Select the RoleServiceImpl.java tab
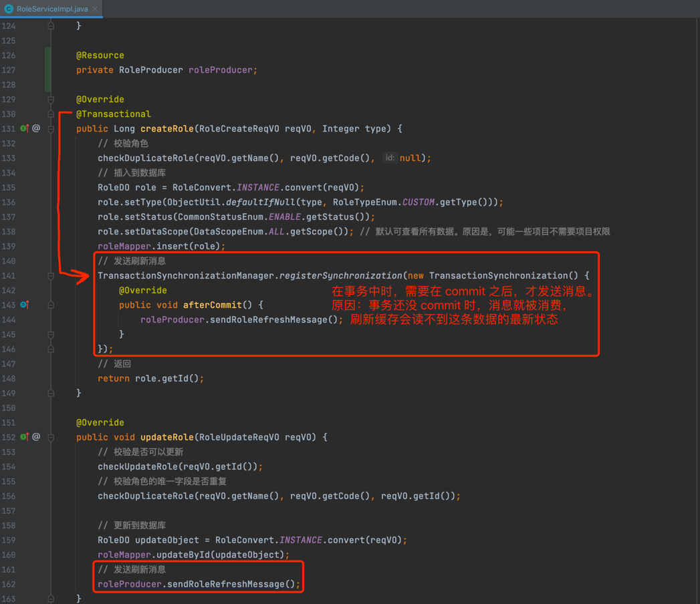Viewport: 700px width, 604px height. point(52,9)
